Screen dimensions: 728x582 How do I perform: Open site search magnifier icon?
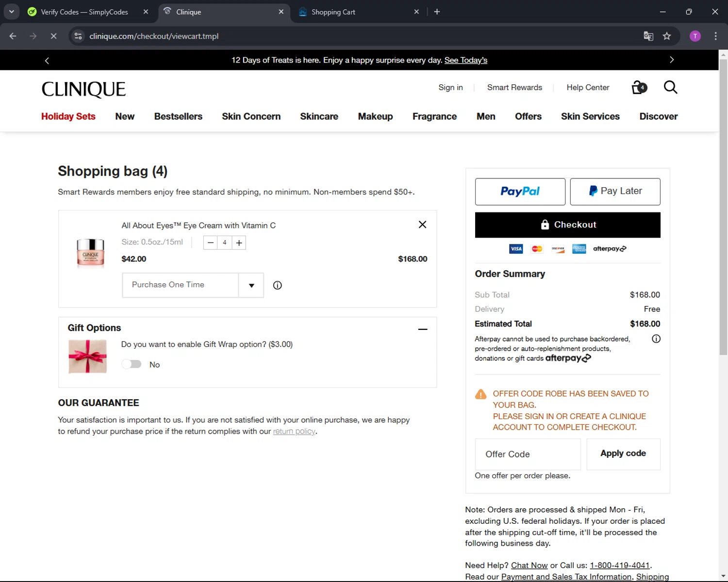click(670, 87)
